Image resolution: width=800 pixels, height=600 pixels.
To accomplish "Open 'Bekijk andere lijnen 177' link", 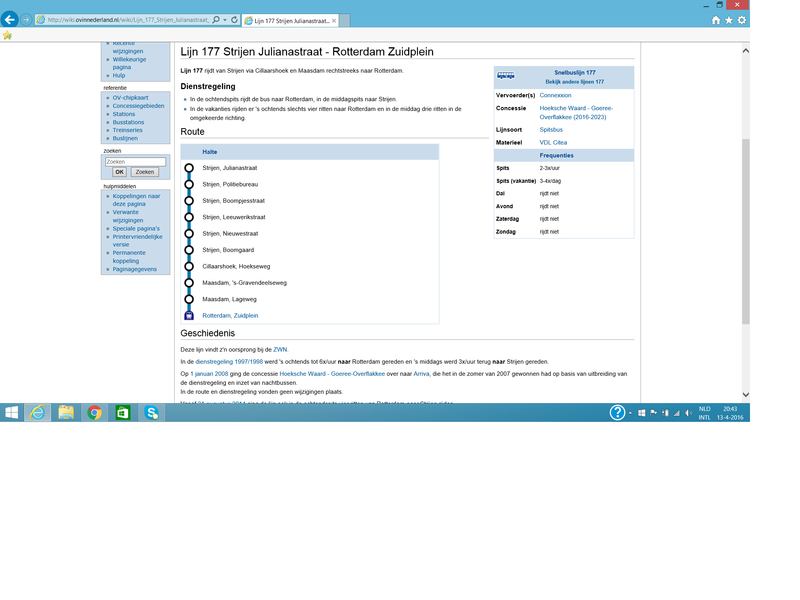I will (574, 82).
